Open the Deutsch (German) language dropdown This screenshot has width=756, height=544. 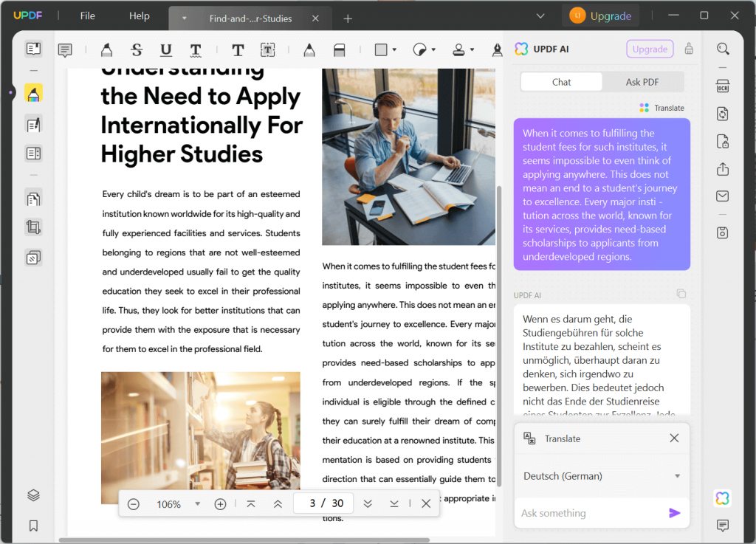click(x=601, y=476)
